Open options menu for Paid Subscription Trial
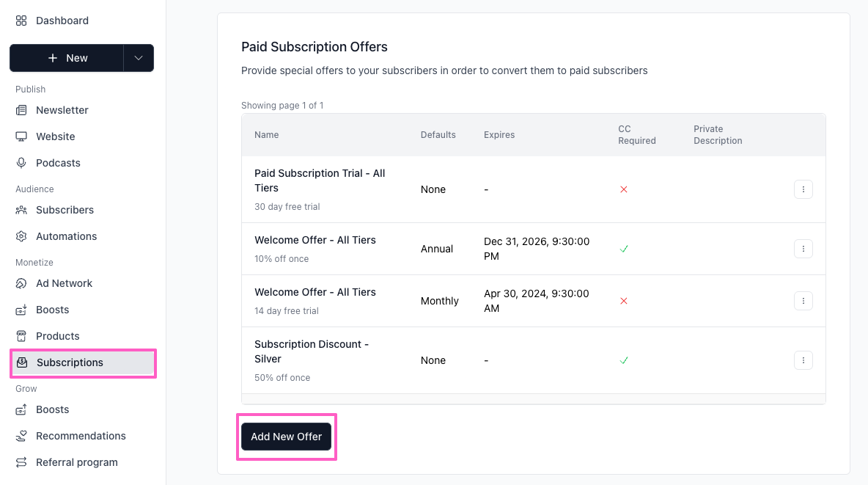868x485 pixels. pos(803,189)
